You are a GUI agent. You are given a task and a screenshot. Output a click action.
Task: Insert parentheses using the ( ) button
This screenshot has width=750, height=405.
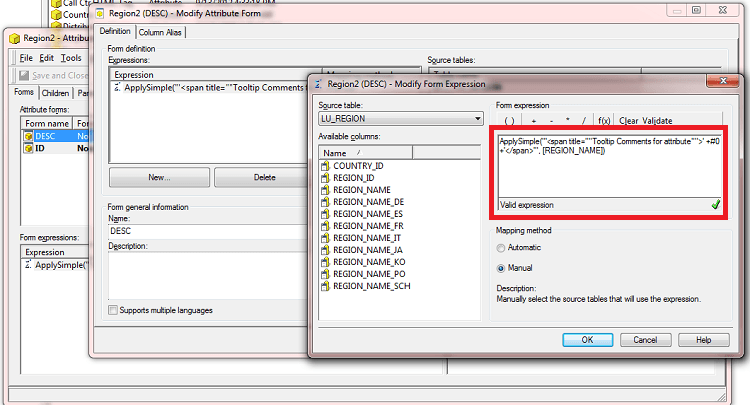[x=509, y=120]
